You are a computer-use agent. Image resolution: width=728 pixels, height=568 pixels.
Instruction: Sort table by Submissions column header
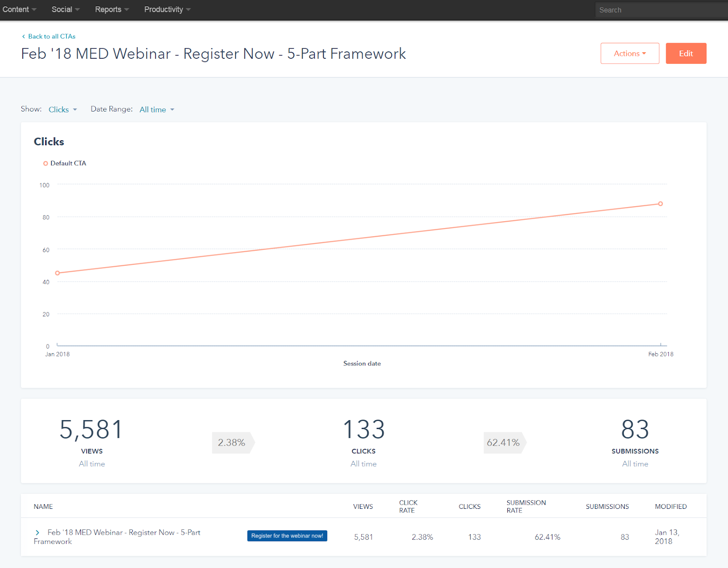click(607, 507)
